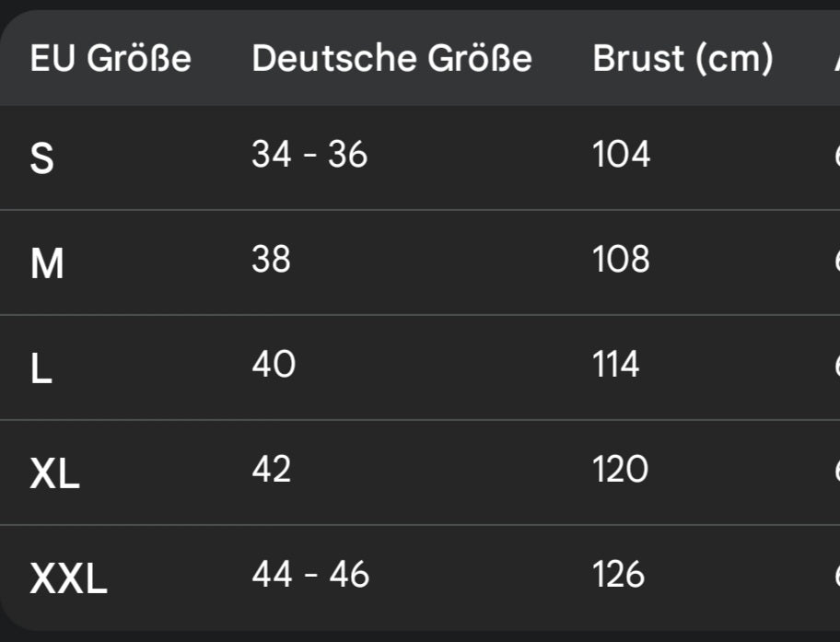Click the EU Größe column header
This screenshot has height=642, width=840.
pos(111,59)
